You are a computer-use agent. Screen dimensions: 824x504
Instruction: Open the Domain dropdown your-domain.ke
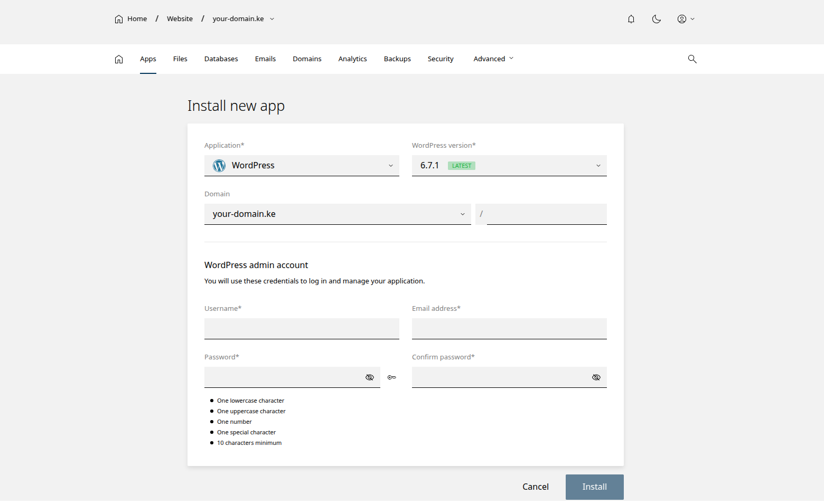337,214
